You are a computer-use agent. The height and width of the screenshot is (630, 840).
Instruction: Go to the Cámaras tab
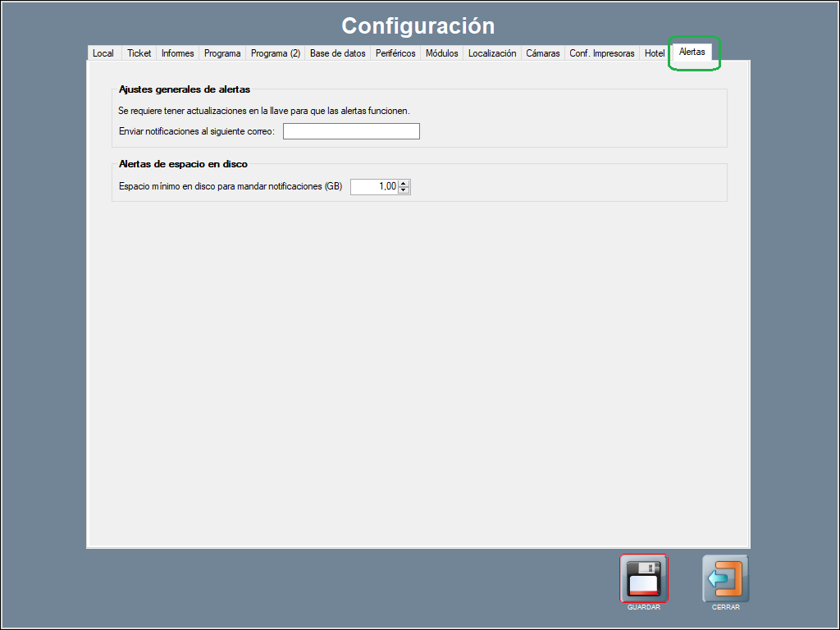543,53
